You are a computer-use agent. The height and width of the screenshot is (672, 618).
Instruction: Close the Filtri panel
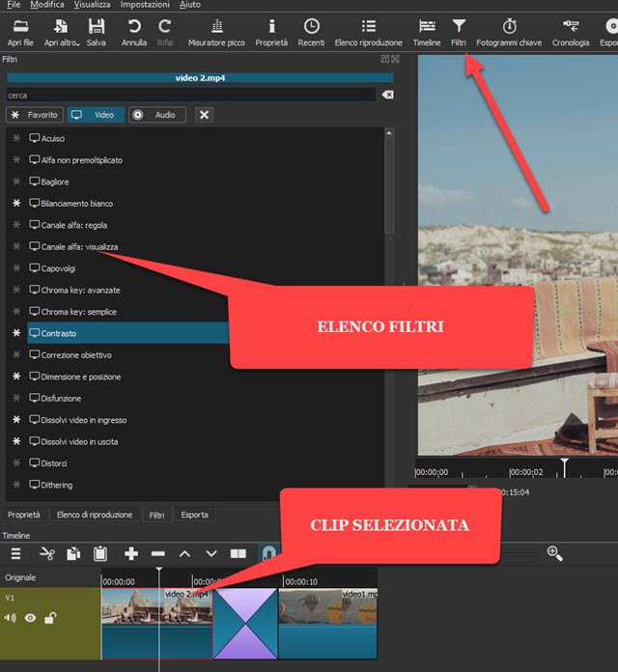[395, 59]
